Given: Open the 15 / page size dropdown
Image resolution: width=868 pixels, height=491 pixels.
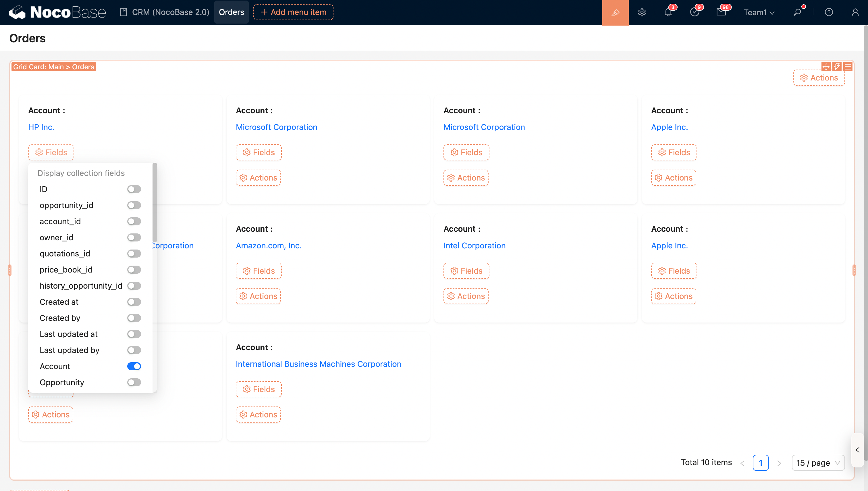Looking at the screenshot, I should pos(818,463).
